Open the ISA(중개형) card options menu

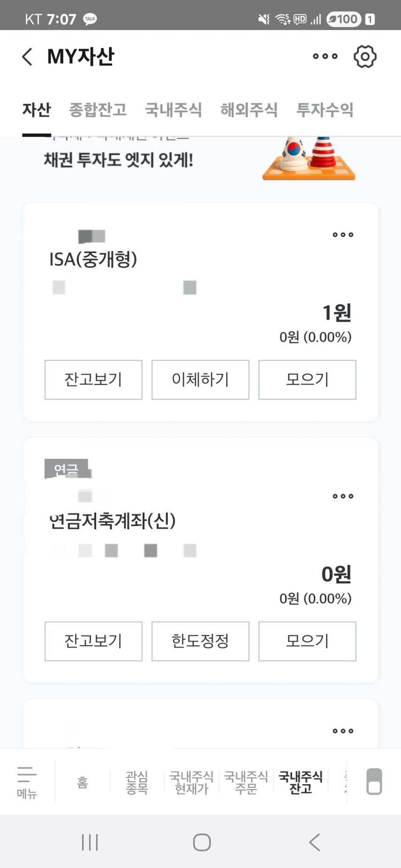pos(343,235)
